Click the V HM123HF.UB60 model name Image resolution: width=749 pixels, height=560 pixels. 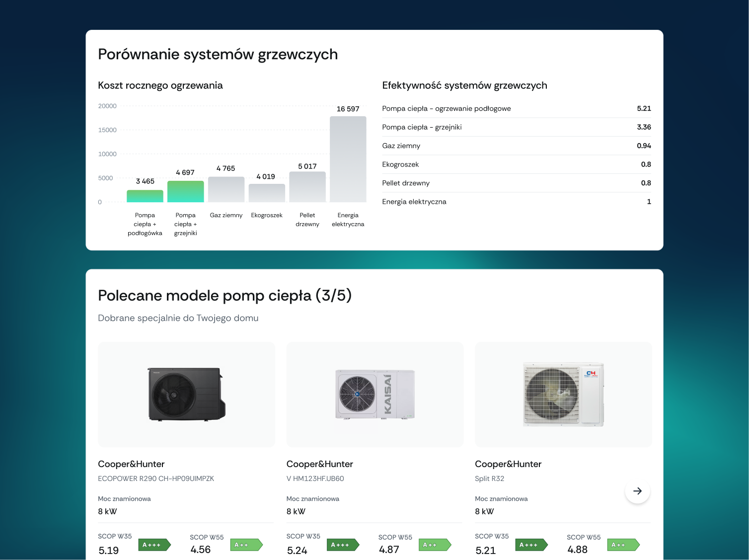pyautogui.click(x=315, y=479)
